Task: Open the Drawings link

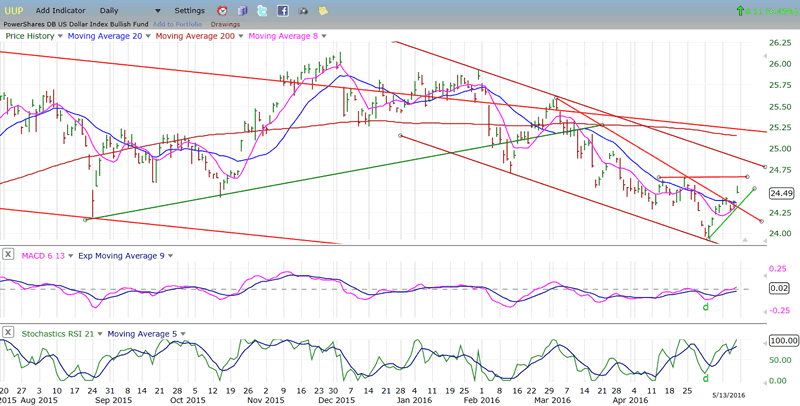Action: pos(225,23)
